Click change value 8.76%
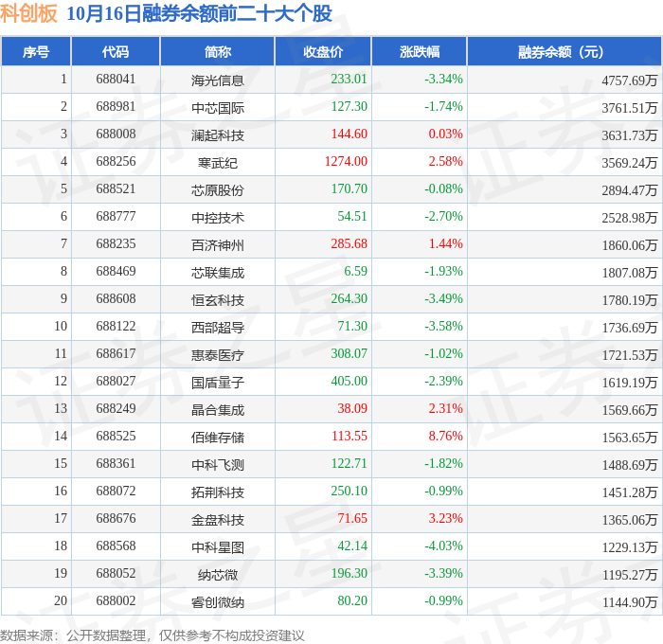663x644 pixels. pos(446,437)
